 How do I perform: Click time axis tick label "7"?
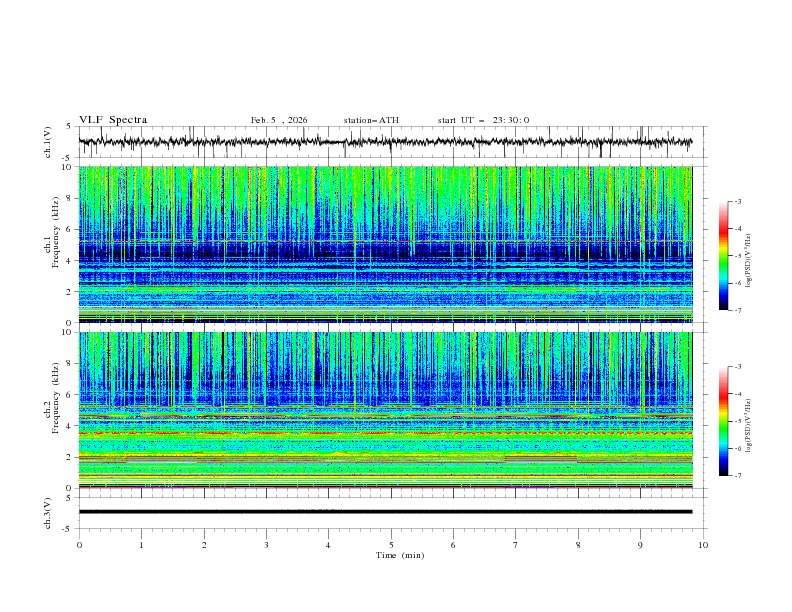point(516,545)
